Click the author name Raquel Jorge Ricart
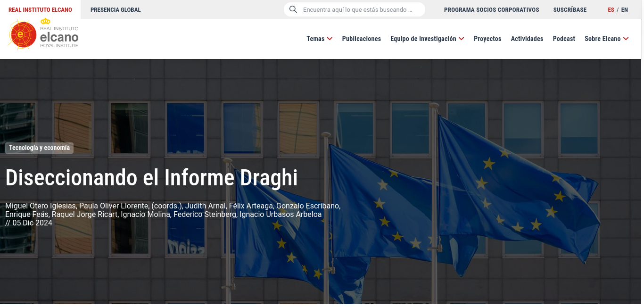 point(84,214)
